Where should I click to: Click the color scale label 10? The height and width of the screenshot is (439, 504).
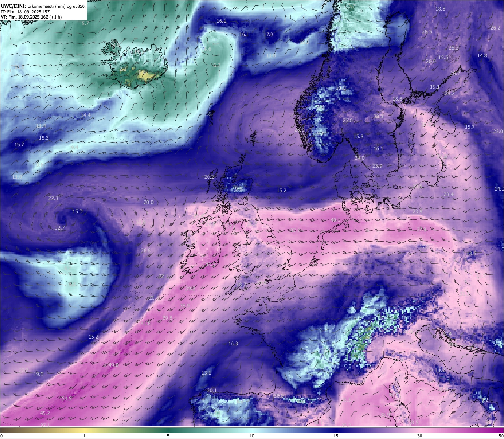pos(252,436)
